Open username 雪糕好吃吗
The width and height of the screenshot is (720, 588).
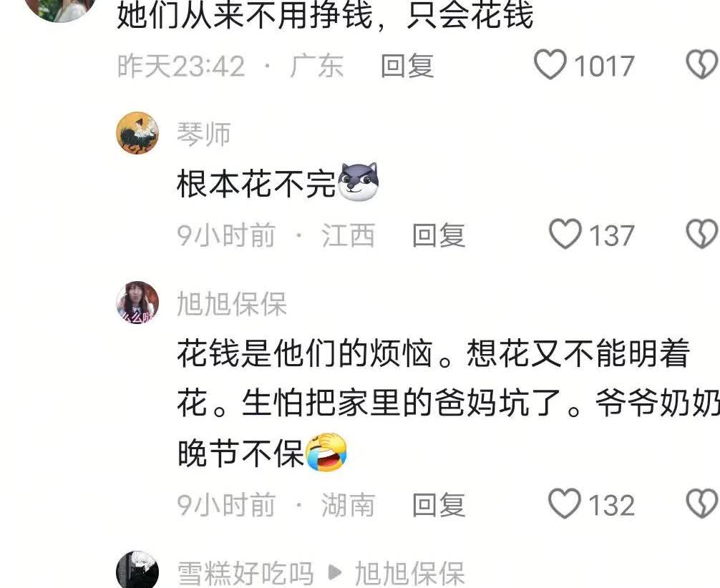(x=245, y=573)
